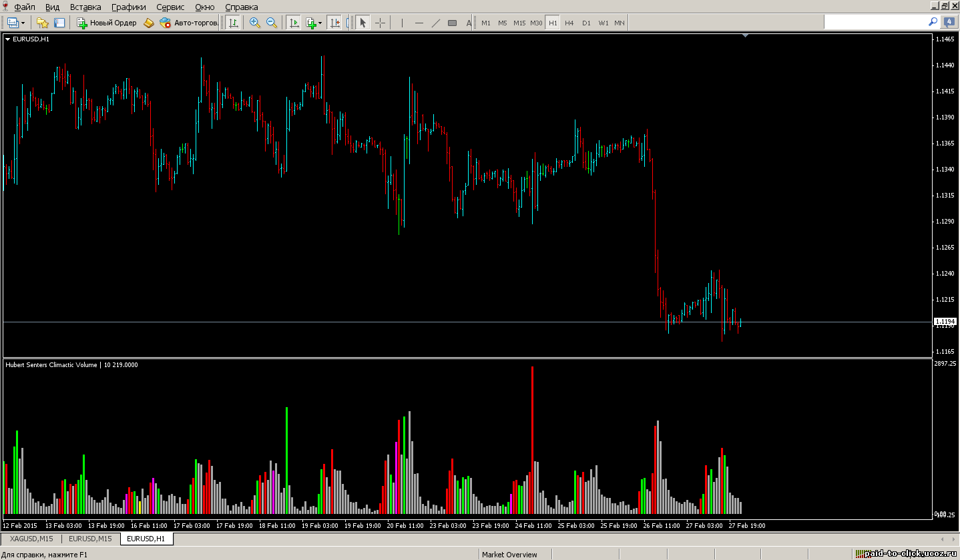Select the vertical line tool
960x560 pixels.
coord(402,23)
